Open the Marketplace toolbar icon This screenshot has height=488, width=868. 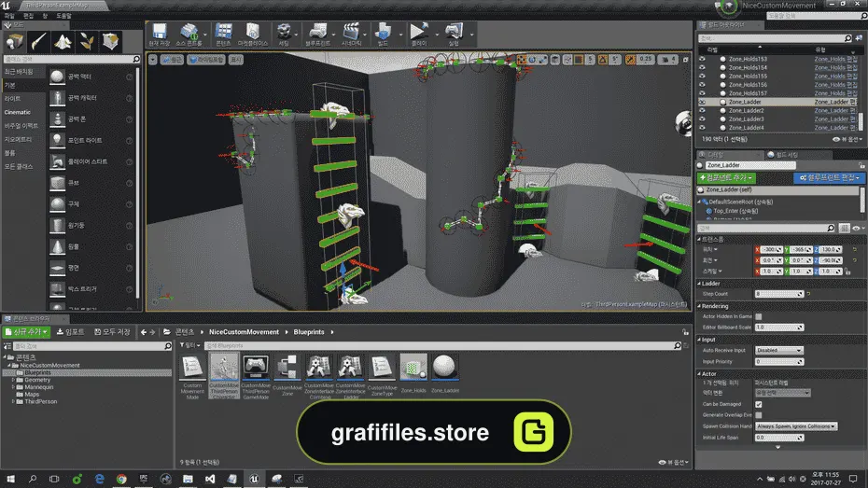253,32
